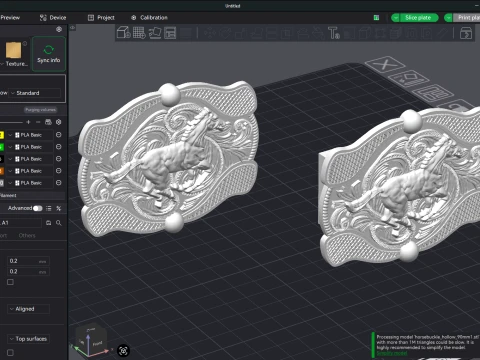Search the process settings magnifier icon
This screenshot has width=480, height=360.
[59, 223]
